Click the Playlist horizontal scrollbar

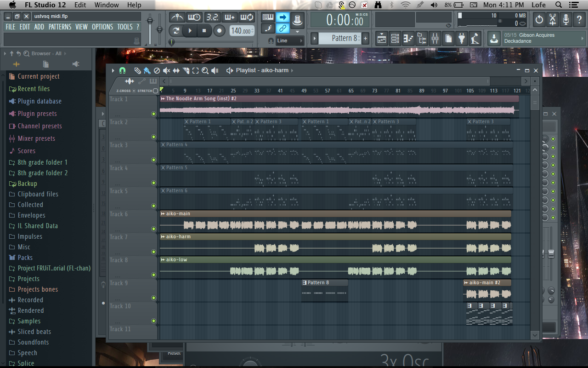coord(329,81)
